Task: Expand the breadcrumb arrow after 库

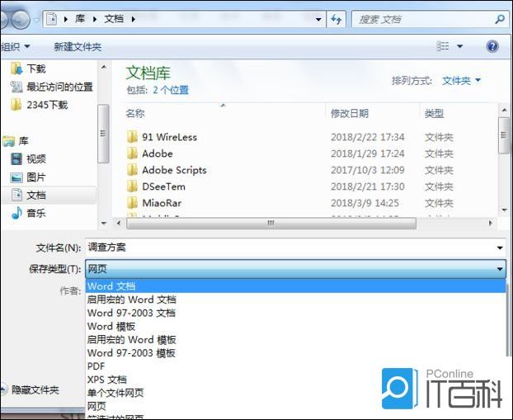Action: 95,19
